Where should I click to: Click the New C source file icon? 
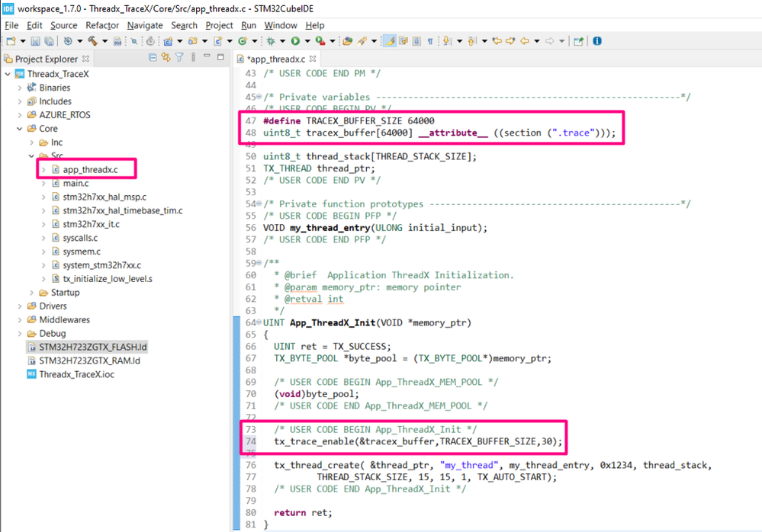218,41
